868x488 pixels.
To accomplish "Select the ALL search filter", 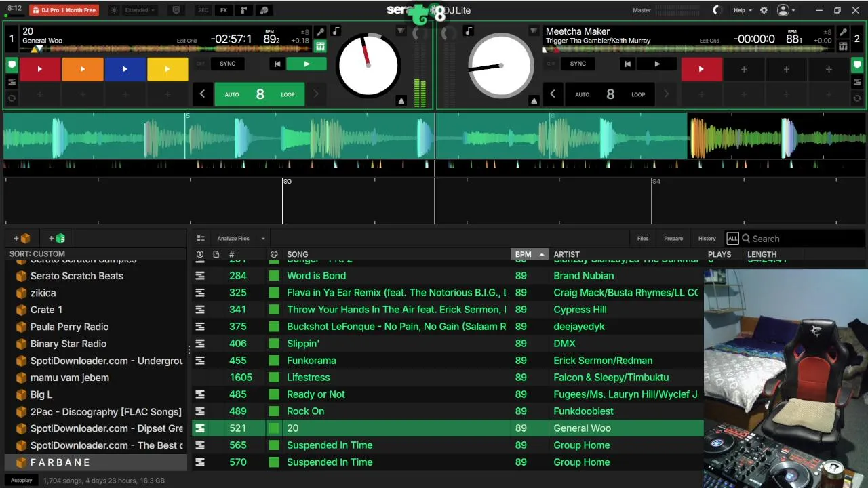I will pos(732,239).
